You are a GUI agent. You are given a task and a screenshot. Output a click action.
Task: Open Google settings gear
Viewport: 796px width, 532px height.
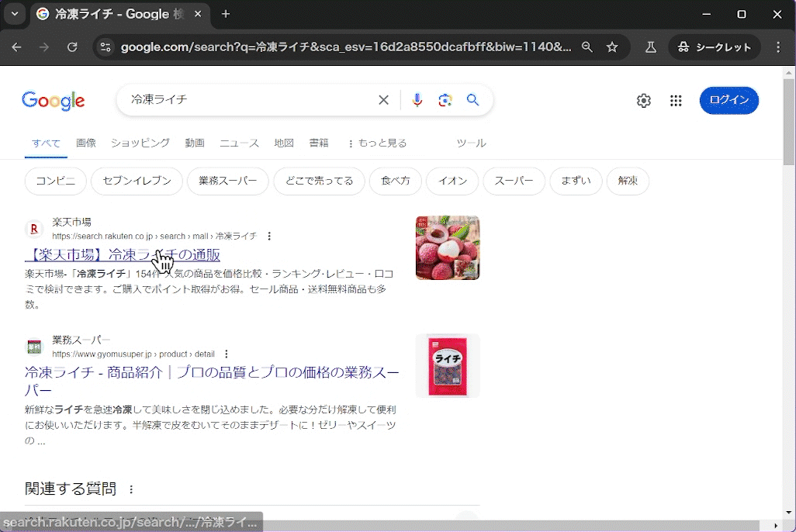pos(644,101)
